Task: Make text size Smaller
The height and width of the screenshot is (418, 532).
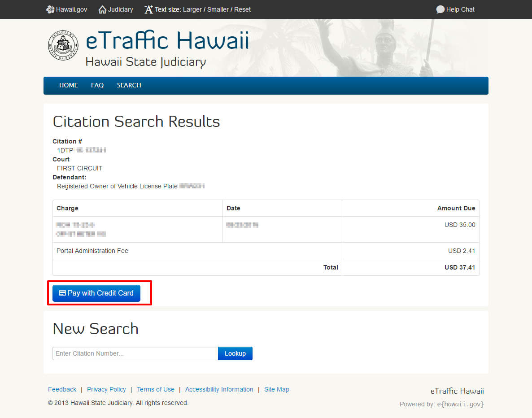Action: pos(218,9)
